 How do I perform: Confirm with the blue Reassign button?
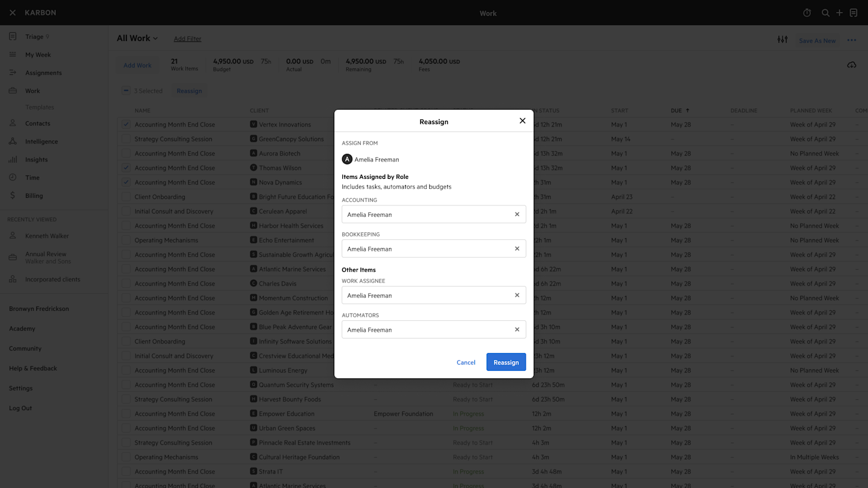506,362
